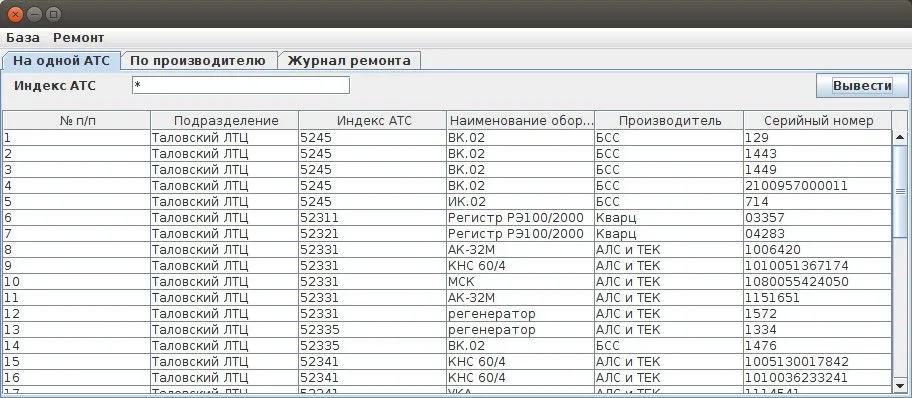Select row number 14 cell

(77, 346)
